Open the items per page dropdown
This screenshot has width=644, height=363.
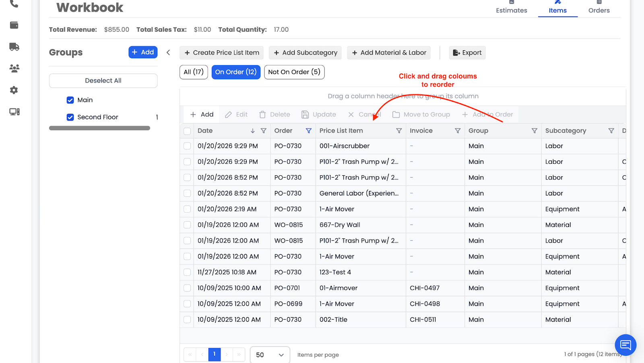tap(270, 355)
